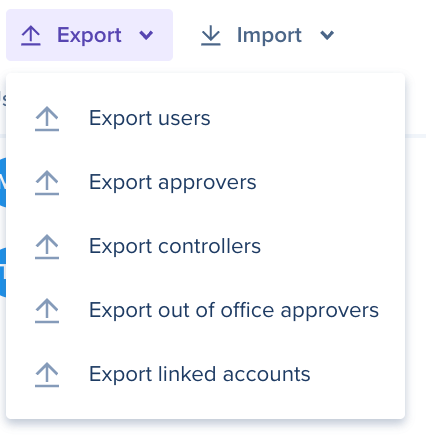Click the partially hidden tab text behind the menu
The width and height of the screenshot is (426, 440).
(3, 99)
